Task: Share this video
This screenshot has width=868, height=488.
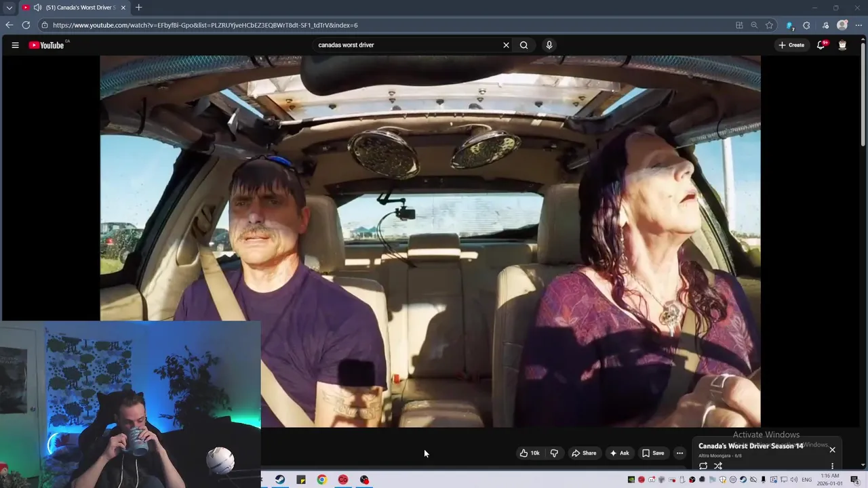Action: click(x=584, y=453)
